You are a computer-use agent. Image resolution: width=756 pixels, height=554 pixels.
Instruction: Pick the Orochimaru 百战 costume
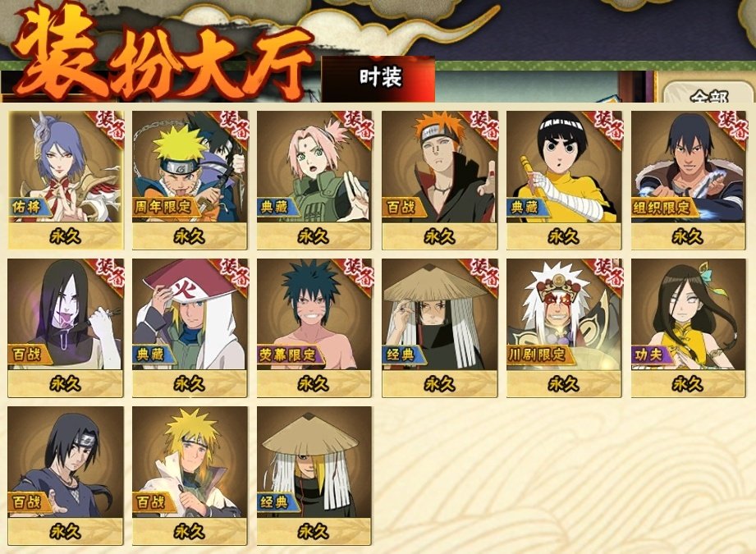coord(66,327)
